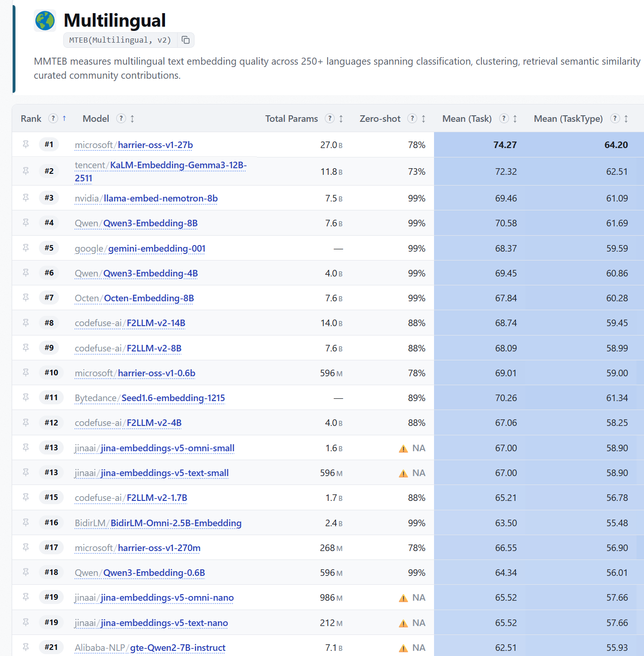Click the #21 rank badge
Image resolution: width=644 pixels, height=656 pixels.
tap(51, 647)
